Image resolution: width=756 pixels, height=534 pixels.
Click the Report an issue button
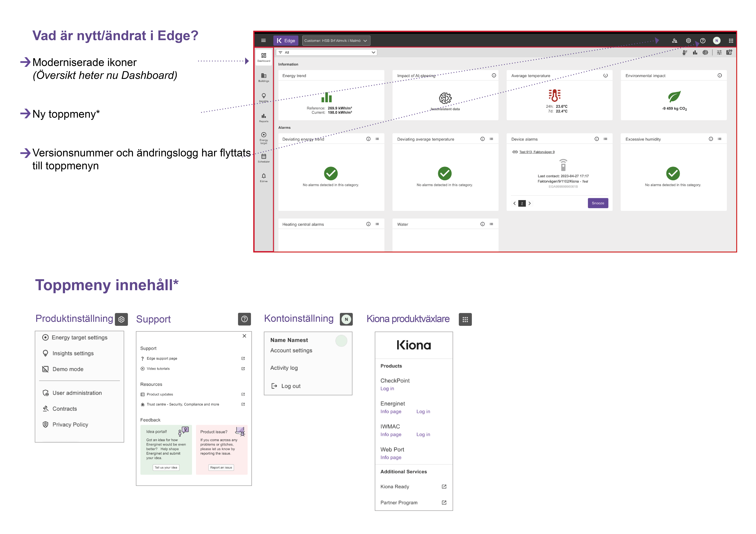click(221, 468)
